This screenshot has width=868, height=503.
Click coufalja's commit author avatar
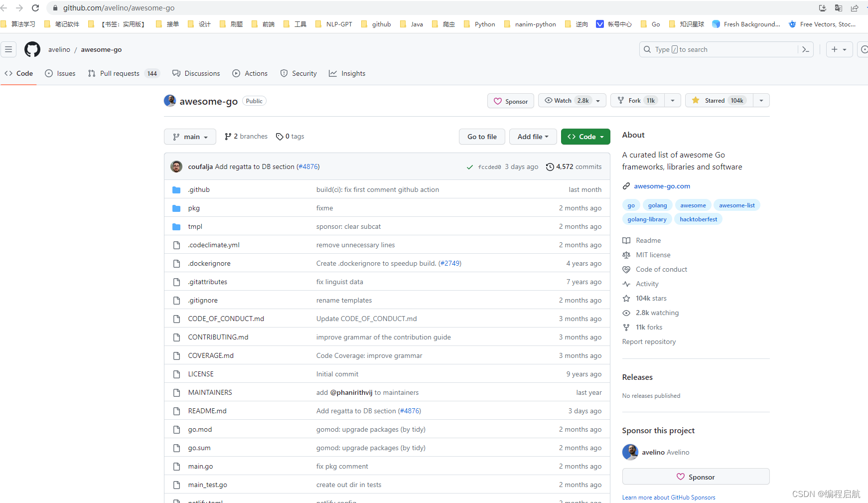point(176,167)
